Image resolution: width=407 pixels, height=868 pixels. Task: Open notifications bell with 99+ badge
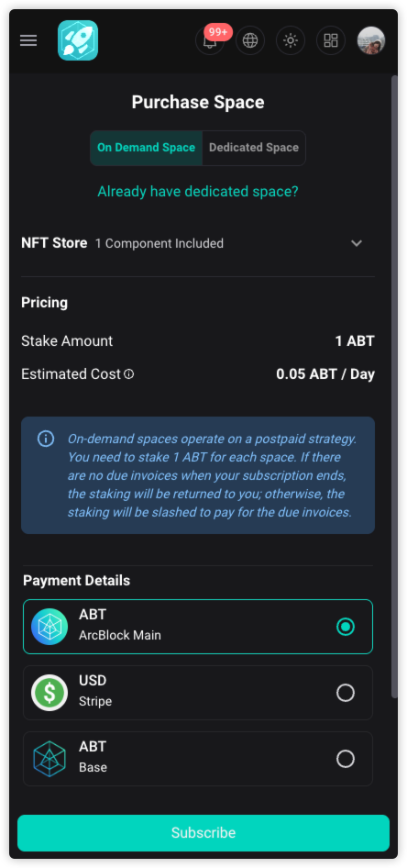(210, 40)
